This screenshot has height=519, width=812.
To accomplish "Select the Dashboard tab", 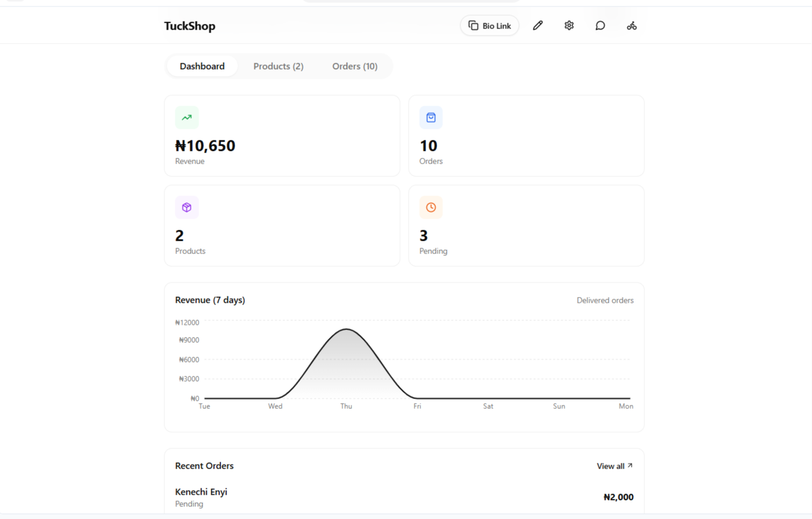I will tap(202, 66).
